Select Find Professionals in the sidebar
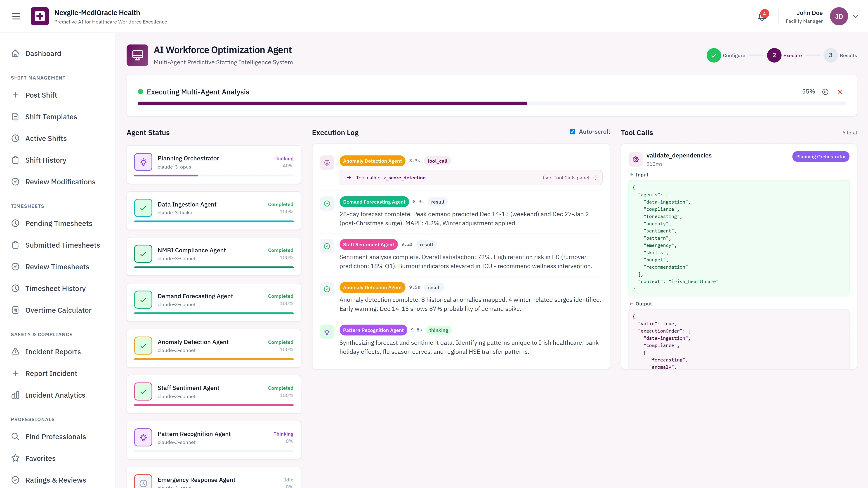This screenshot has width=868, height=488. pyautogui.click(x=55, y=436)
